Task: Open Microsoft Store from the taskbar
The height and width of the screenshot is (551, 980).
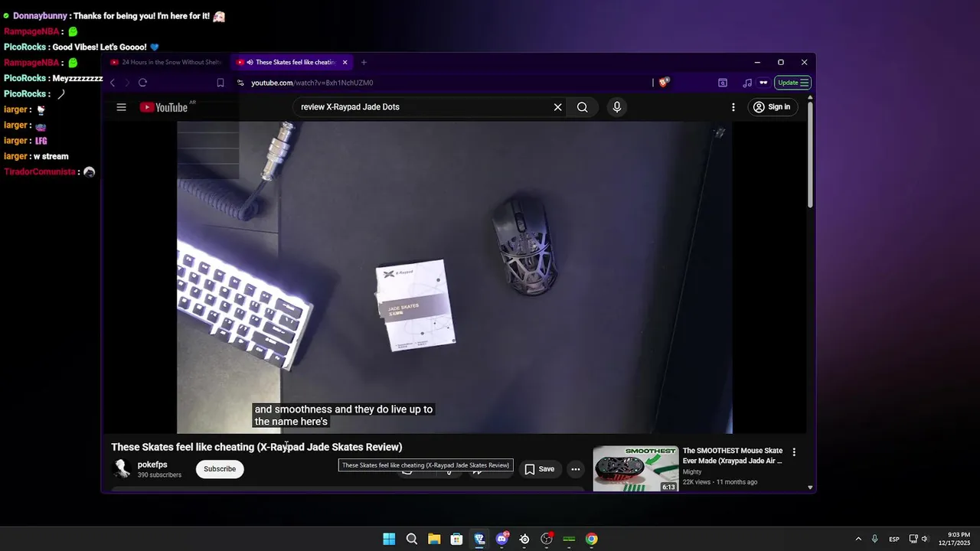Action: pyautogui.click(x=457, y=539)
